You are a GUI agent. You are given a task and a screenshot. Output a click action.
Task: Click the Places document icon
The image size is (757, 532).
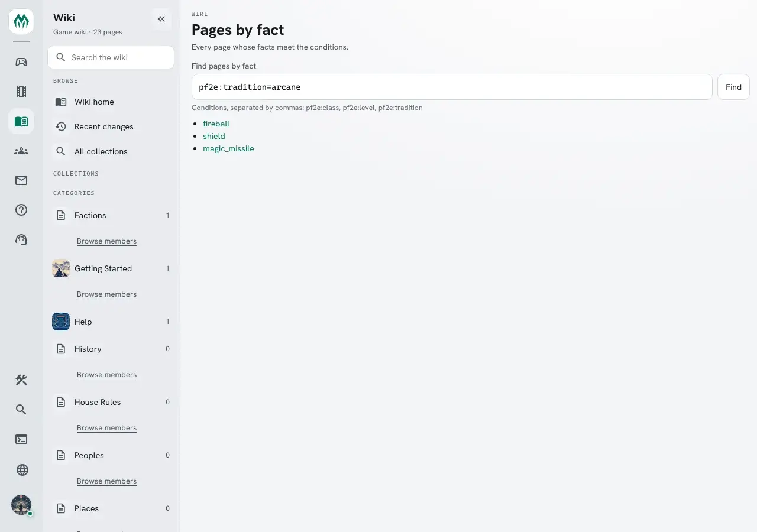[x=61, y=508]
